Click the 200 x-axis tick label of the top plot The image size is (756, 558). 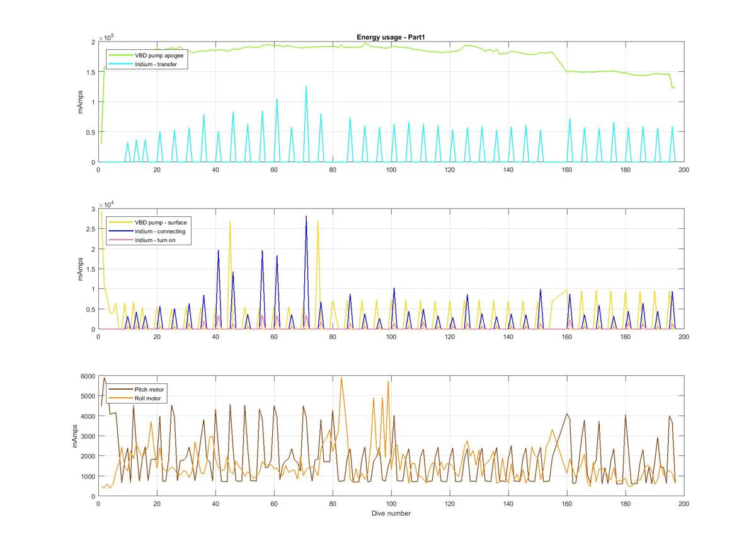684,170
